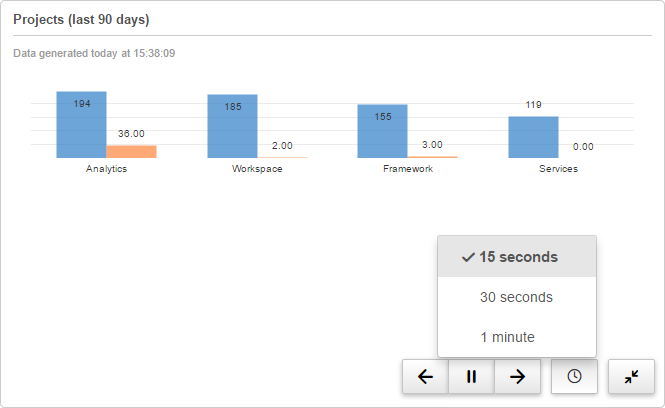Advance to the next slide with the right arrow
The height and width of the screenshot is (408, 665).
[517, 377]
